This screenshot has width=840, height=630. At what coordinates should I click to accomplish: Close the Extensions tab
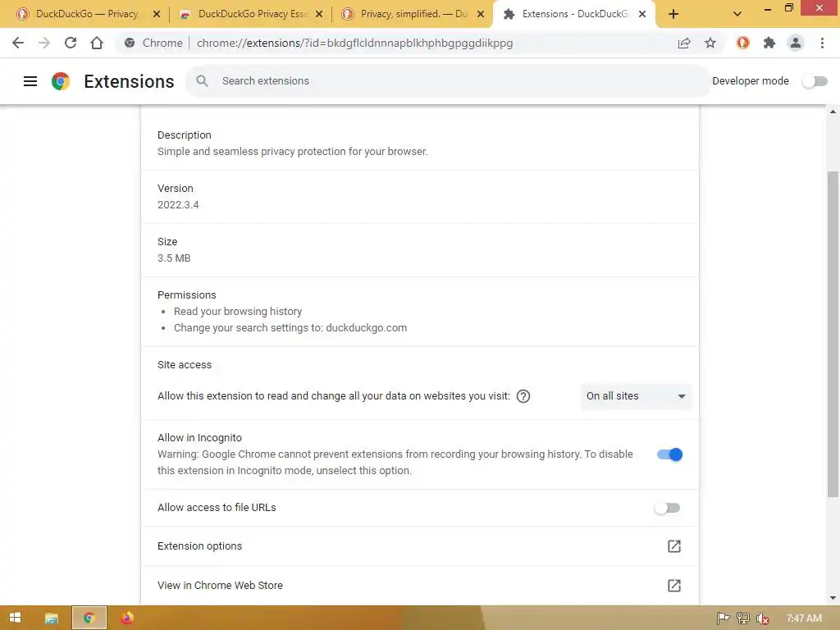[642, 14]
